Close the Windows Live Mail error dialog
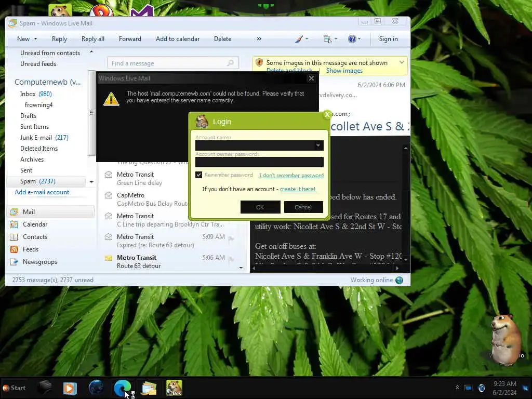532x399 pixels. tap(311, 78)
